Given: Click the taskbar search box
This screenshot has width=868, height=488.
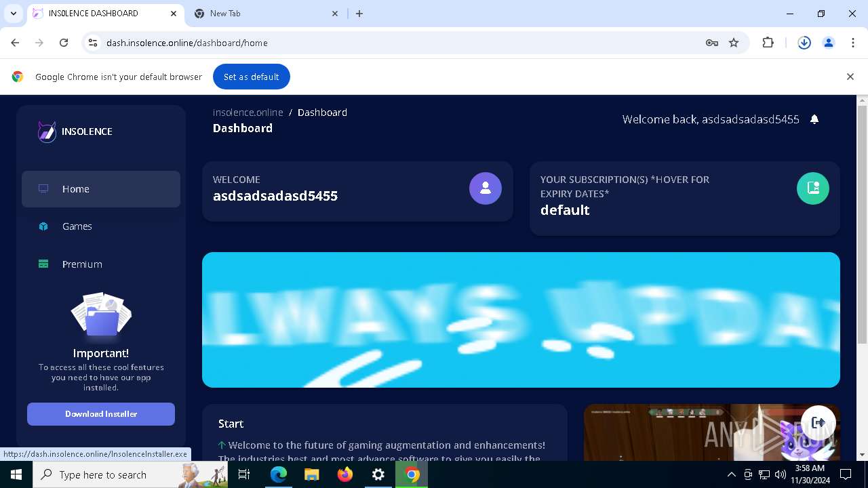Looking at the screenshot, I should point(130,474).
